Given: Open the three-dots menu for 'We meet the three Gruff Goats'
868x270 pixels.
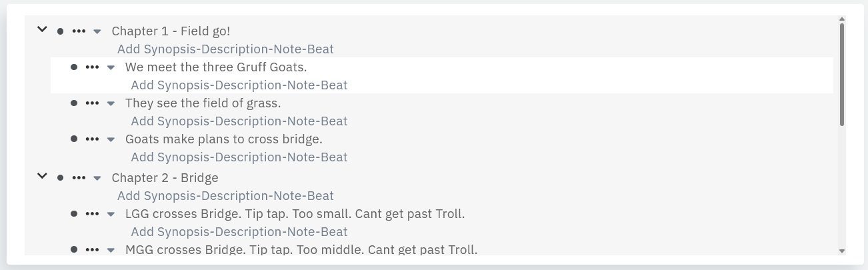Looking at the screenshot, I should pyautogui.click(x=92, y=67).
